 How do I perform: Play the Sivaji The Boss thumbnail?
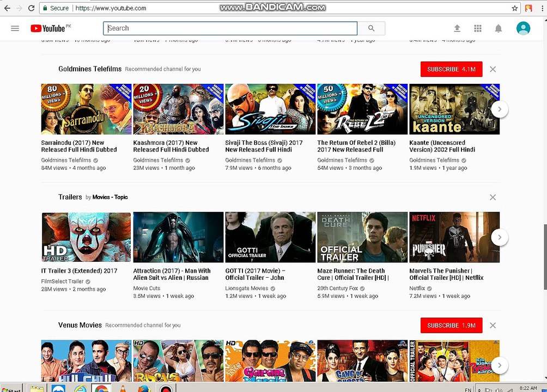(270, 109)
